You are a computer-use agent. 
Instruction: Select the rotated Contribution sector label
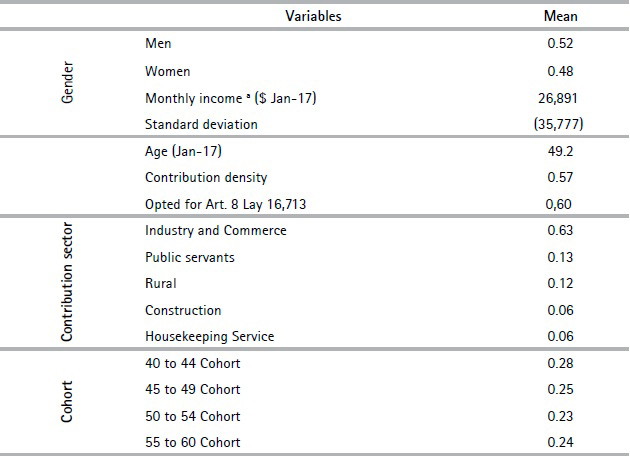69,284
